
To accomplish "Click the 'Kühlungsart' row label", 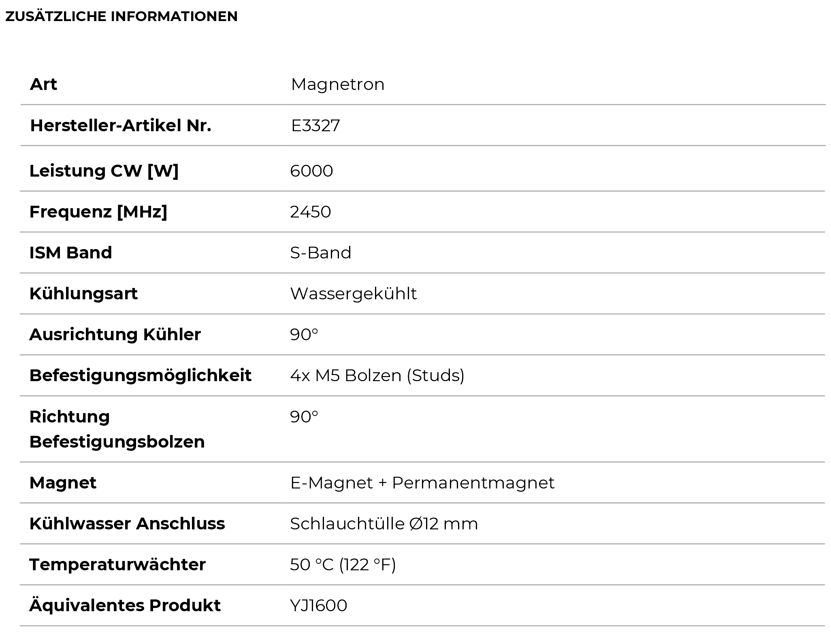I will click(x=83, y=294).
